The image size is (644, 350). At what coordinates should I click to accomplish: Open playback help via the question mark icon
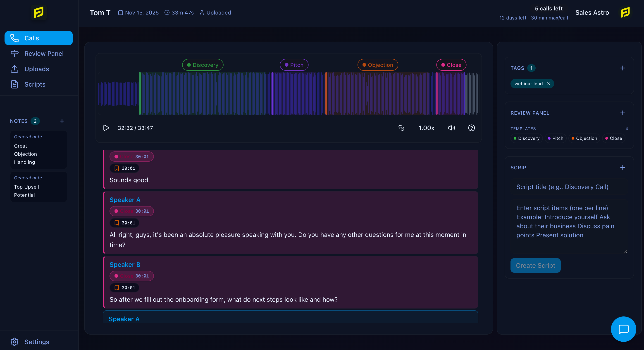pos(472,128)
